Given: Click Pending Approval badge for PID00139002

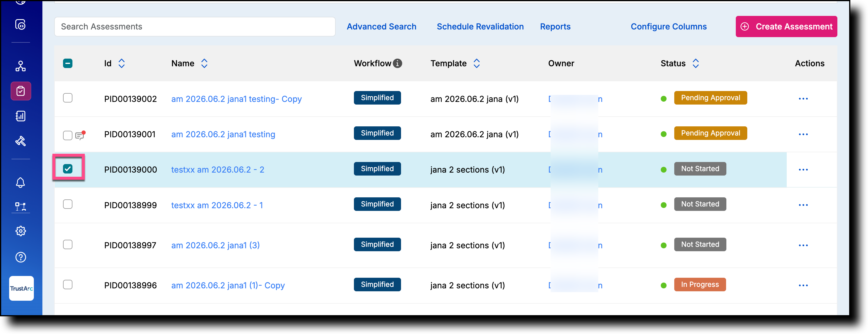Looking at the screenshot, I should point(711,98).
